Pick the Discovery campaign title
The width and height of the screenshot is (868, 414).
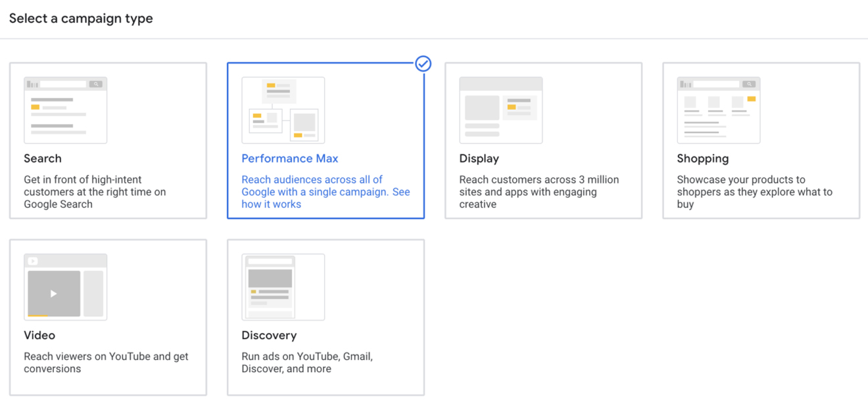tap(269, 335)
